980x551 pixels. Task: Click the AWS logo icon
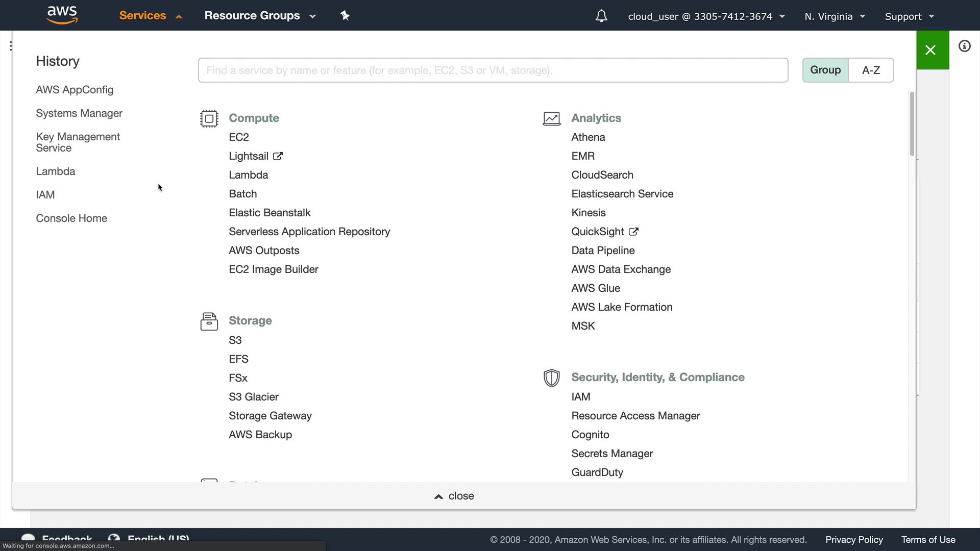point(62,15)
